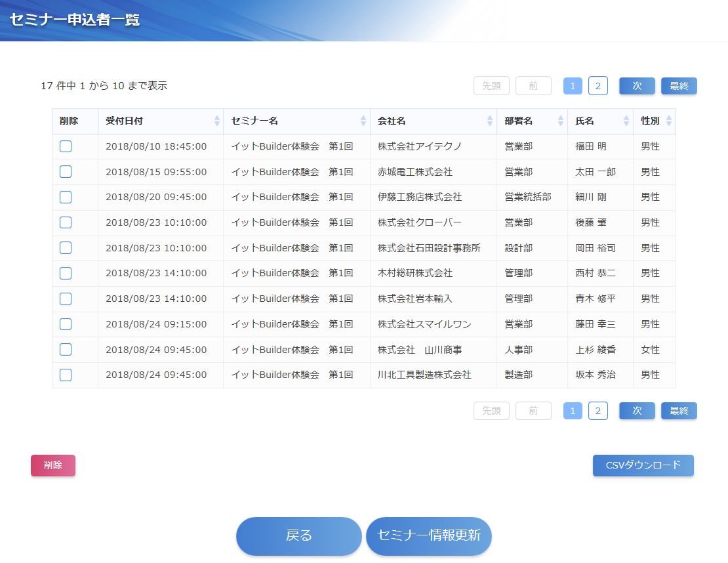
Task: Click the 戻る button
Action: [299, 535]
